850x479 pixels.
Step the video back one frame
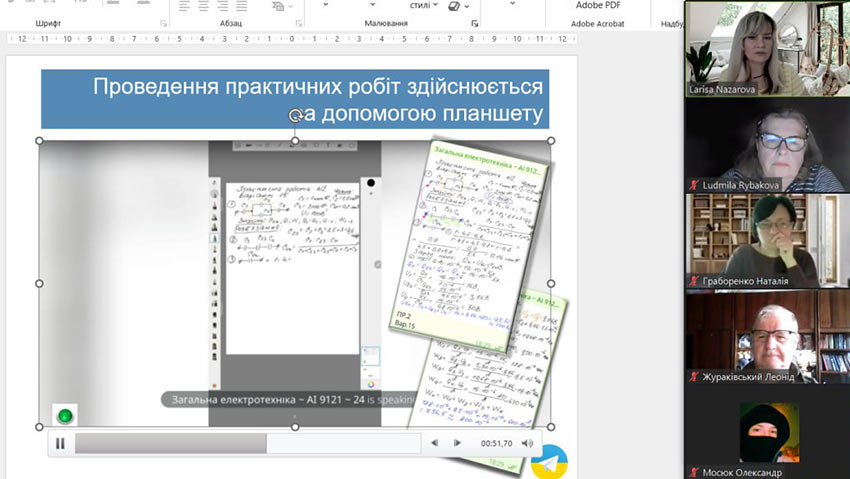[x=434, y=443]
